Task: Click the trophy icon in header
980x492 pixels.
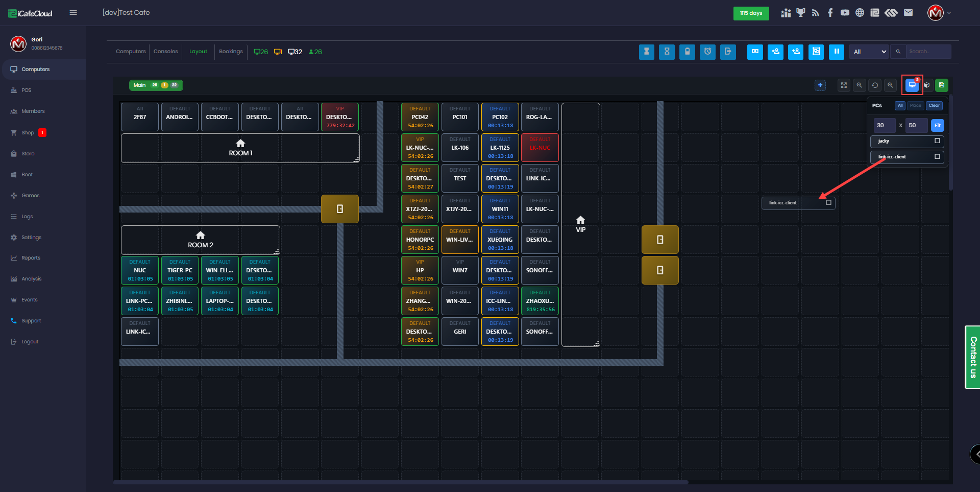Action: [800, 13]
